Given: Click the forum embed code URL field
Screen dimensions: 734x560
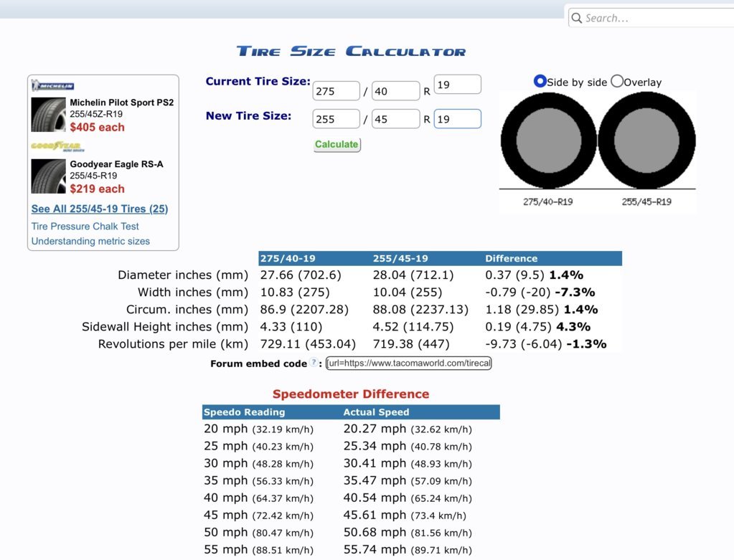Looking at the screenshot, I should 409,363.
